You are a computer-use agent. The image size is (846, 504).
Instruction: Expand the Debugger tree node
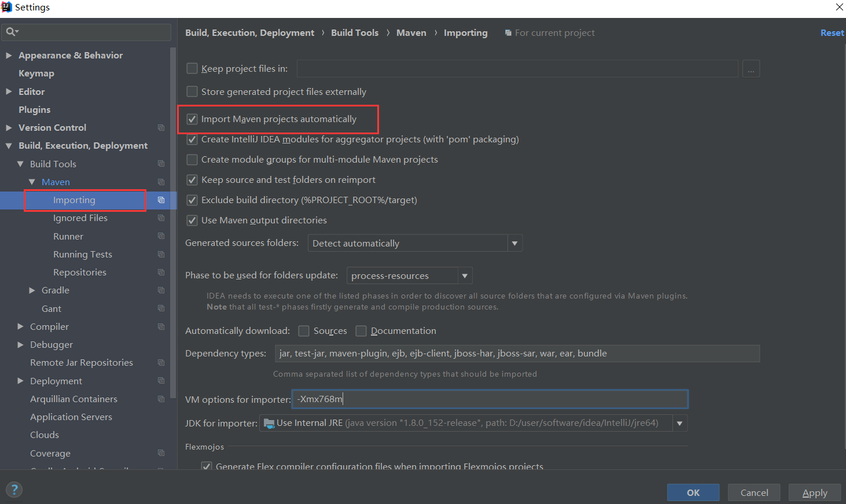(20, 345)
